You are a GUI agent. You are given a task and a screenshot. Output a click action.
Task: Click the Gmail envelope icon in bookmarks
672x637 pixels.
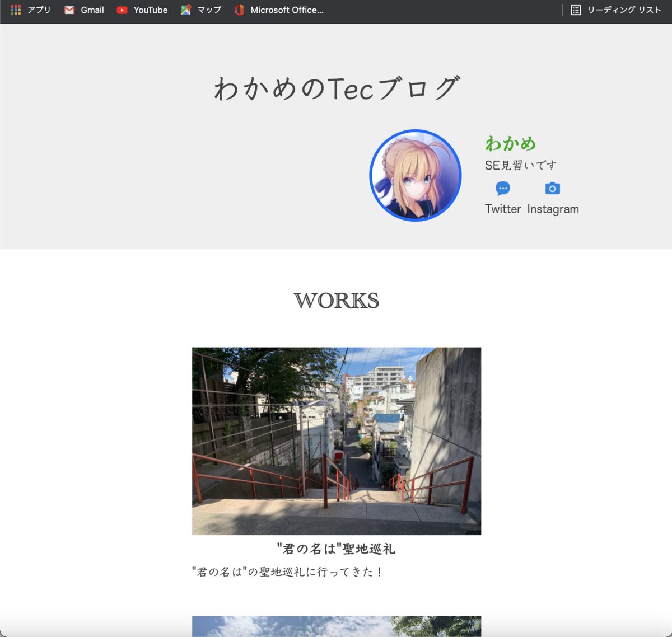(x=69, y=10)
